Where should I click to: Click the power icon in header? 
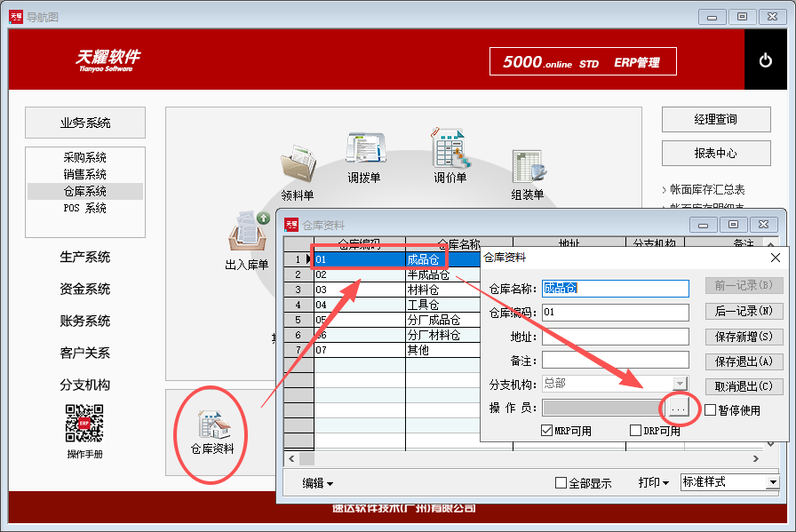[765, 60]
